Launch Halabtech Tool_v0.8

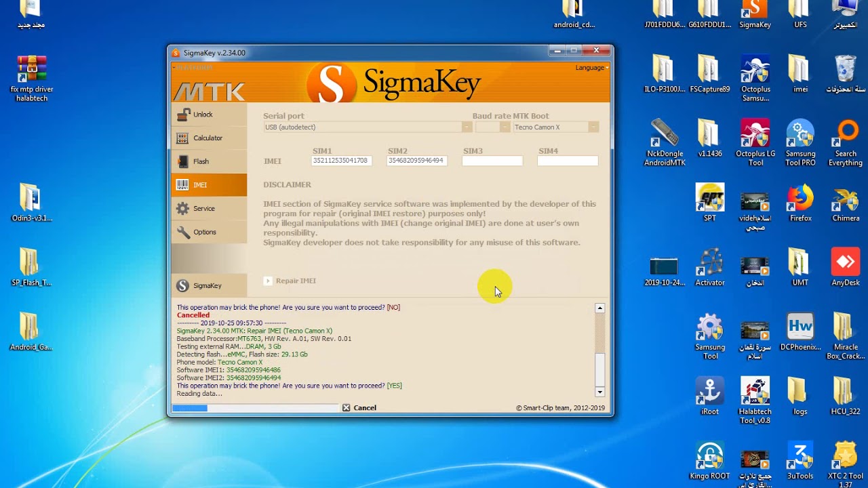[x=755, y=400]
